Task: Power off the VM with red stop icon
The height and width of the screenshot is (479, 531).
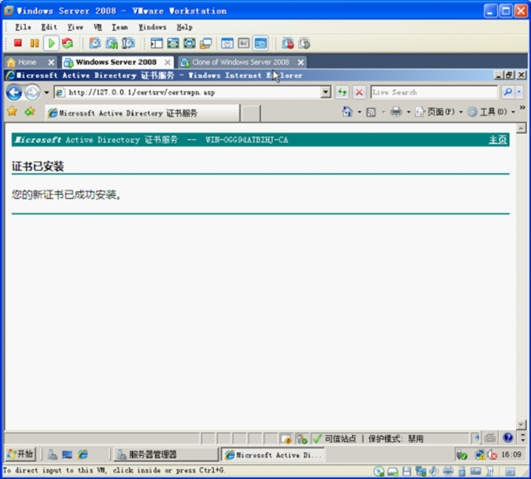Action: tap(18, 43)
